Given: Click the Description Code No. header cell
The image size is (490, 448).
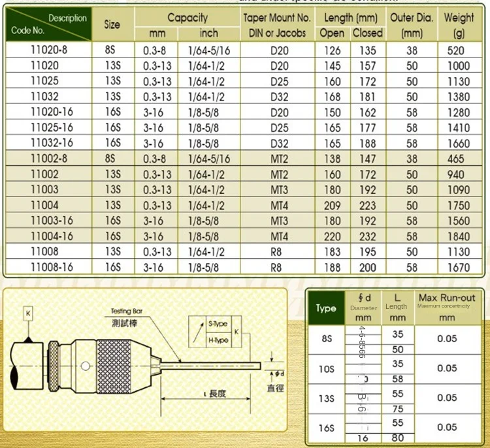Looking at the screenshot, I should (49, 24).
